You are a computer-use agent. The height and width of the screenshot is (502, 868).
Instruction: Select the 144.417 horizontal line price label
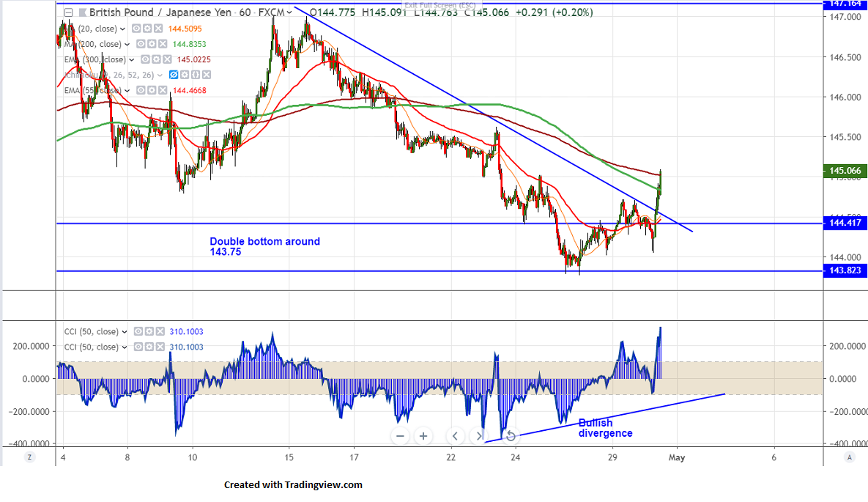point(845,223)
